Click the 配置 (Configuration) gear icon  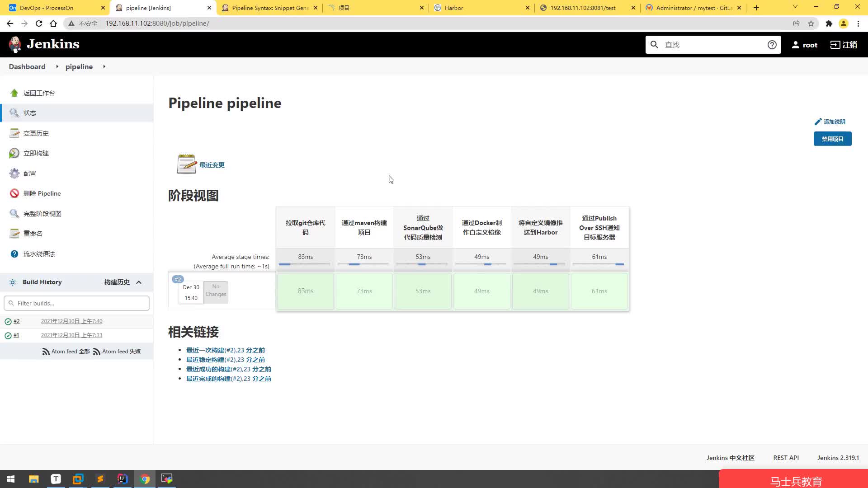(14, 173)
